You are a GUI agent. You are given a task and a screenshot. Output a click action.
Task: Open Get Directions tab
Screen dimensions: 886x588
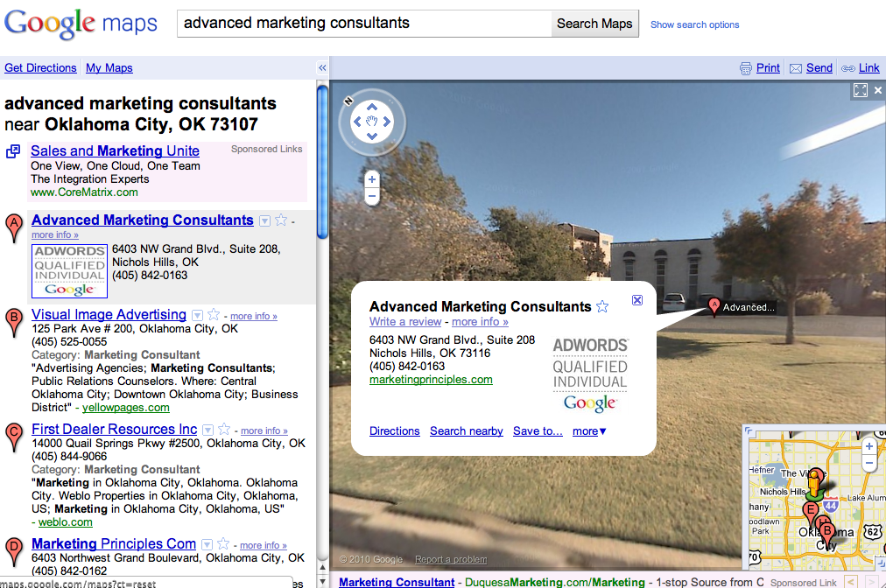(40, 68)
